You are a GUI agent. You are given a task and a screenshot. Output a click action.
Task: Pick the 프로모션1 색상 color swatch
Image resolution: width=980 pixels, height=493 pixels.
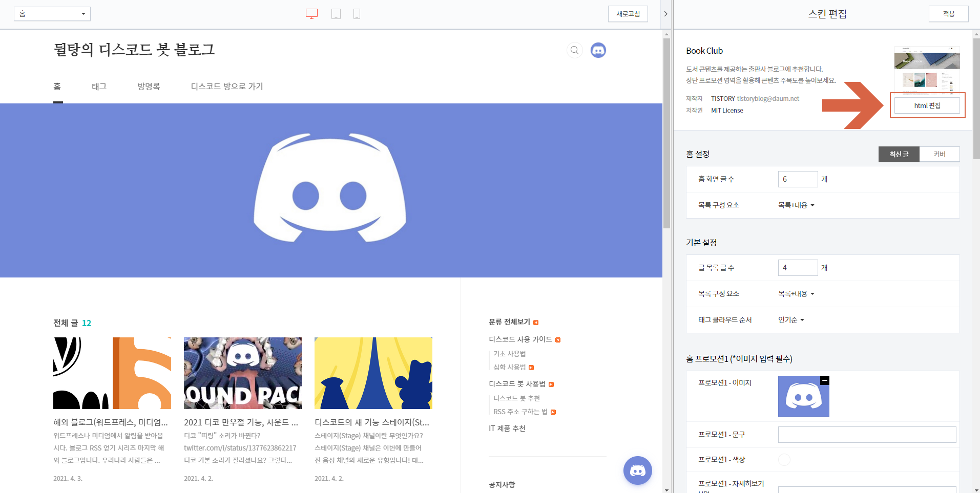[784, 460]
